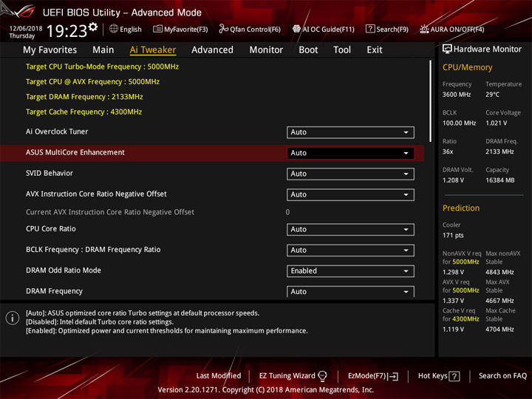The height and width of the screenshot is (399, 532).
Task: Click the EzMode exit arrow icon
Action: point(394,376)
